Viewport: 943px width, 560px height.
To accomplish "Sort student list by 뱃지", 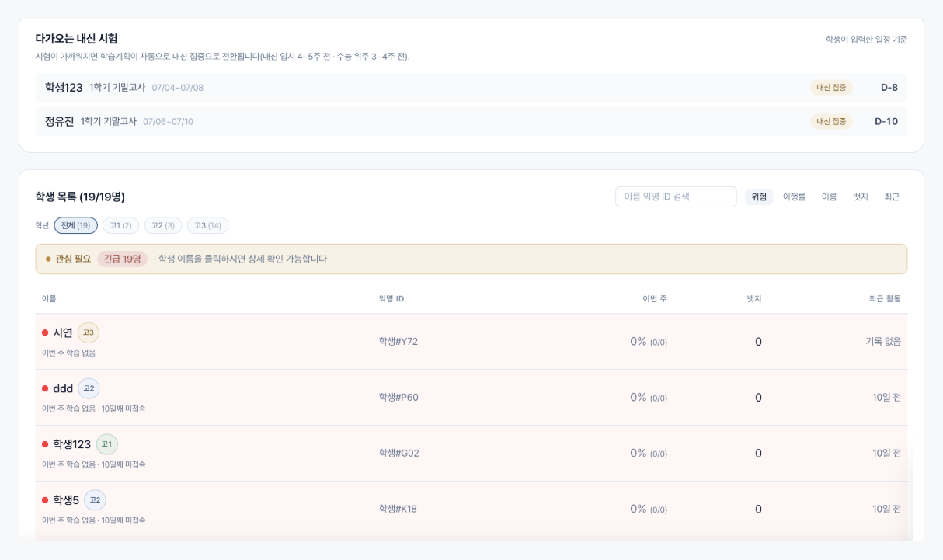I will 860,197.
